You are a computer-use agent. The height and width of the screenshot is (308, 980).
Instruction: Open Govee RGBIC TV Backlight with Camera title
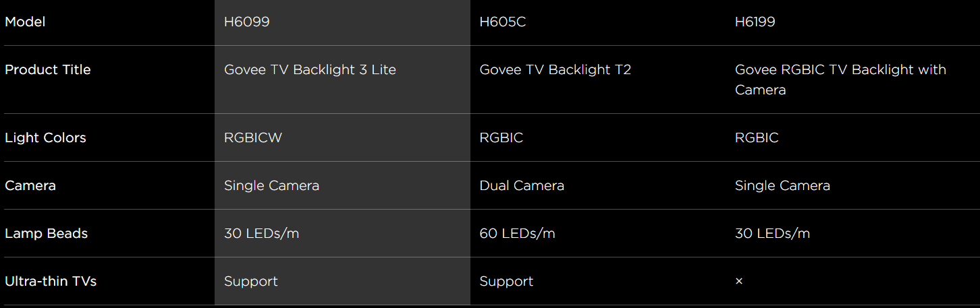click(x=840, y=79)
